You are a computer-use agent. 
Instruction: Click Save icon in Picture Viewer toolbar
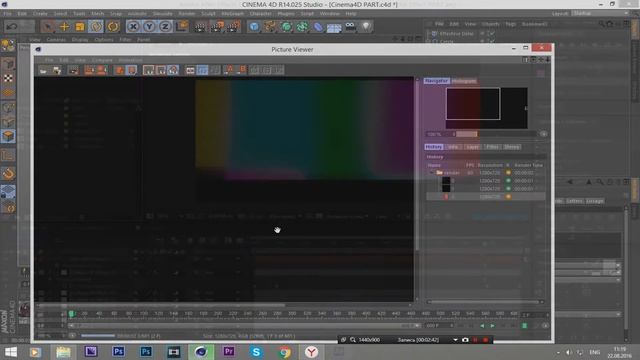[57, 70]
